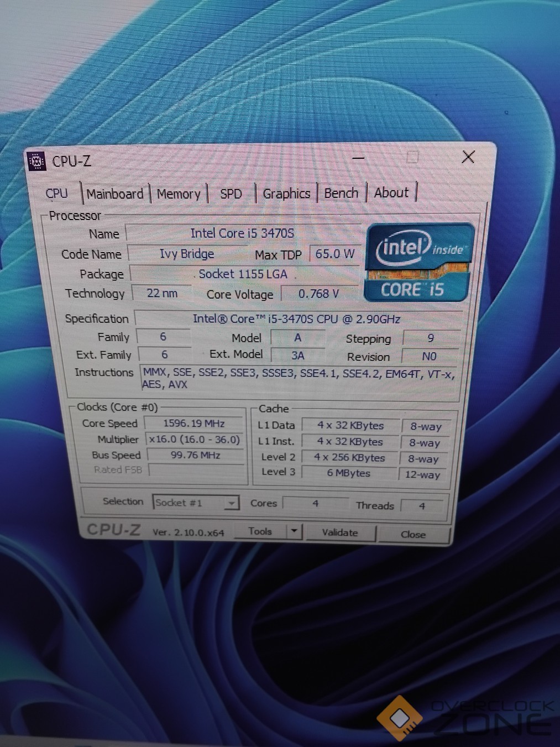The width and height of the screenshot is (560, 747).
Task: Click the Technology value 22 nm
Action: click(x=162, y=293)
